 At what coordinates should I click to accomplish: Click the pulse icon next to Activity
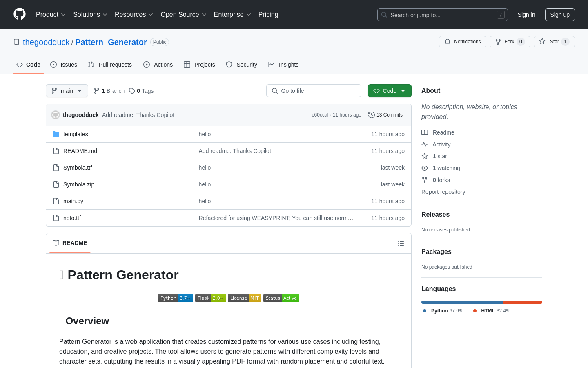(x=425, y=144)
